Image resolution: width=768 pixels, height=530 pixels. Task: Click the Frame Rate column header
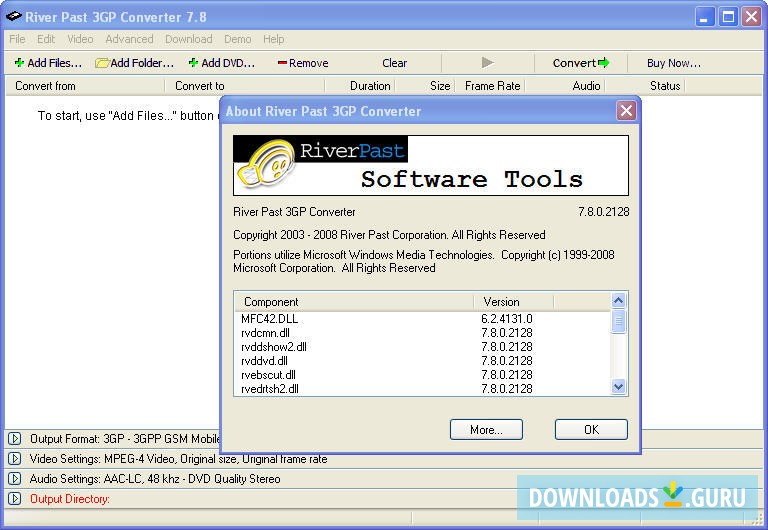point(490,86)
